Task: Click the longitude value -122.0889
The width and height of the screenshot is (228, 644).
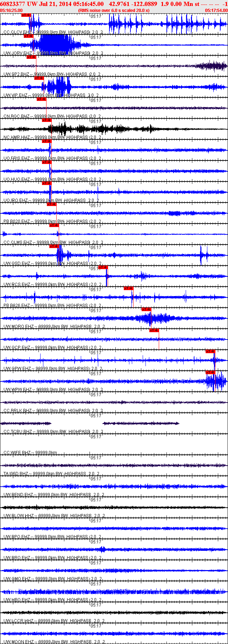Action: pos(144,4)
